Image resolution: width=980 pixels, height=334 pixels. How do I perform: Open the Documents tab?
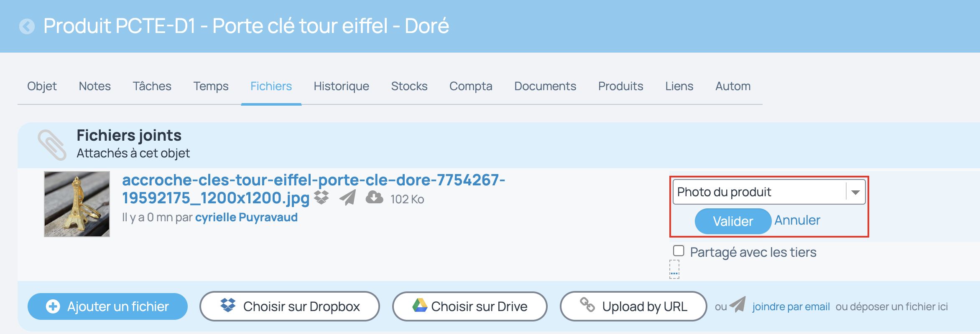point(545,86)
